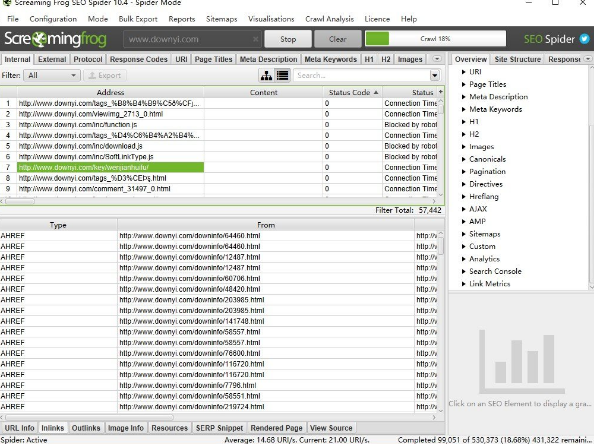Open the Bulk Export menu
Screen dimensions: 594x444
point(138,19)
